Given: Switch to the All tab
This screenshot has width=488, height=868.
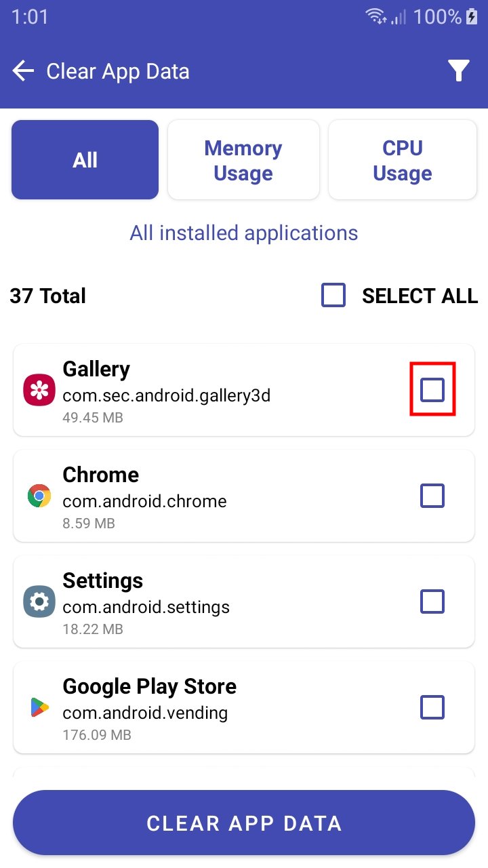Looking at the screenshot, I should (x=85, y=160).
